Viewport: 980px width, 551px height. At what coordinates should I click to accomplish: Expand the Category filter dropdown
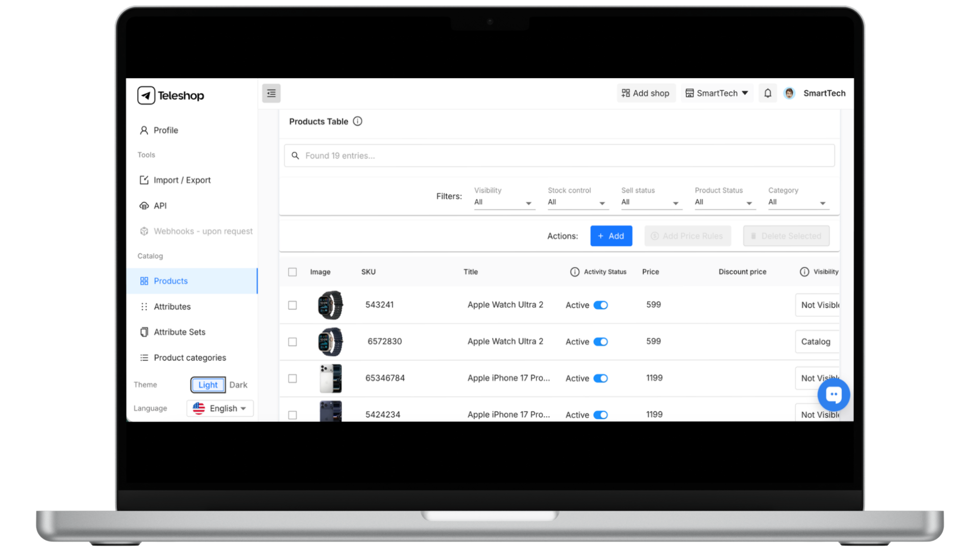pyautogui.click(x=797, y=202)
